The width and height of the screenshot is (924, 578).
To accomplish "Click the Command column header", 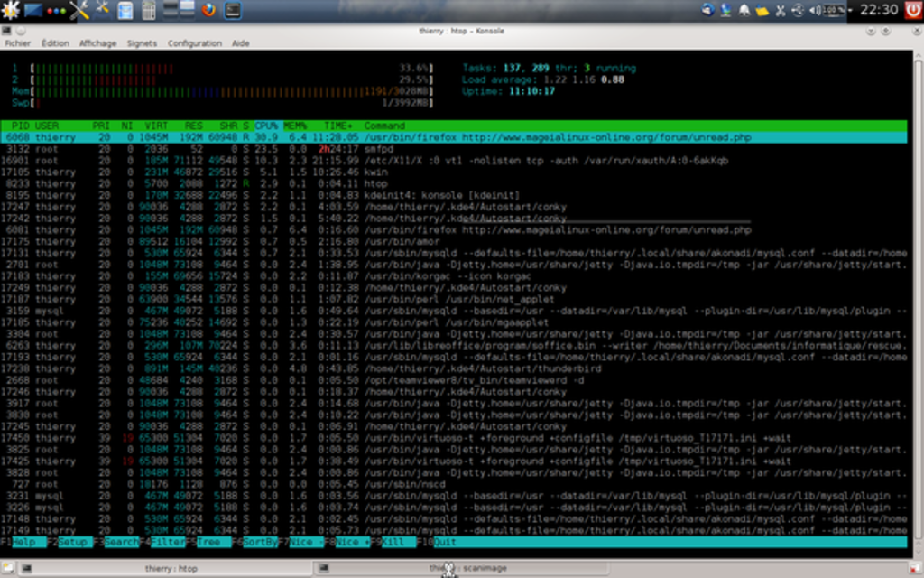I will click(x=384, y=126).
